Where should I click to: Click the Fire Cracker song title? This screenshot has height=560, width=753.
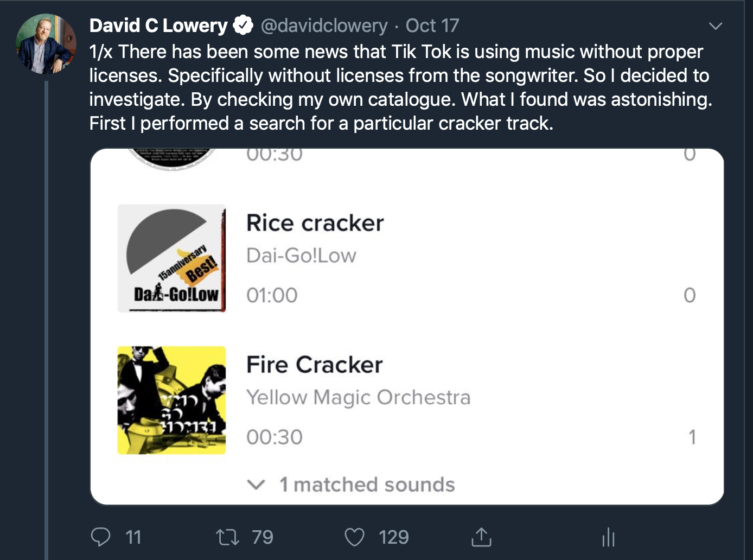point(315,365)
